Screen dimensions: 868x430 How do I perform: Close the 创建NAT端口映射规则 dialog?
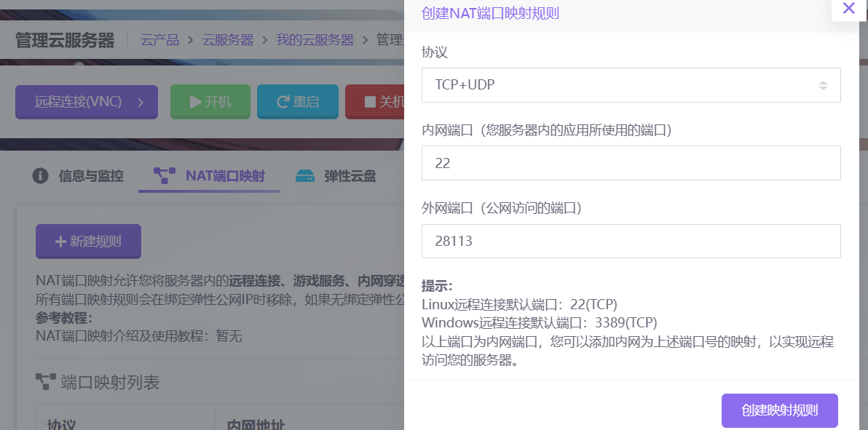pos(848,9)
